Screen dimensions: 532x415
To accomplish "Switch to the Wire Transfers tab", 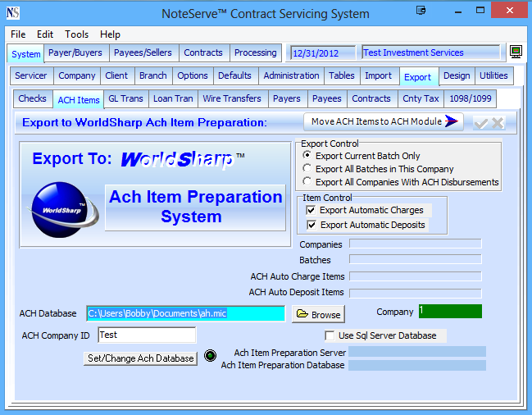I will pyautogui.click(x=232, y=98).
